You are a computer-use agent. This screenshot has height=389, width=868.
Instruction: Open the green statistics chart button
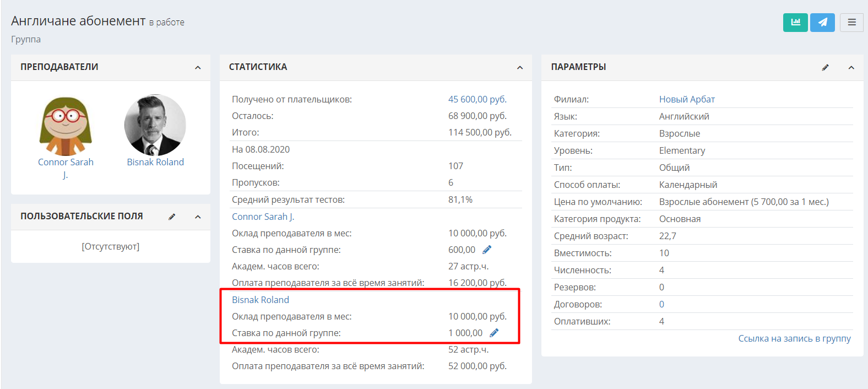pyautogui.click(x=795, y=23)
